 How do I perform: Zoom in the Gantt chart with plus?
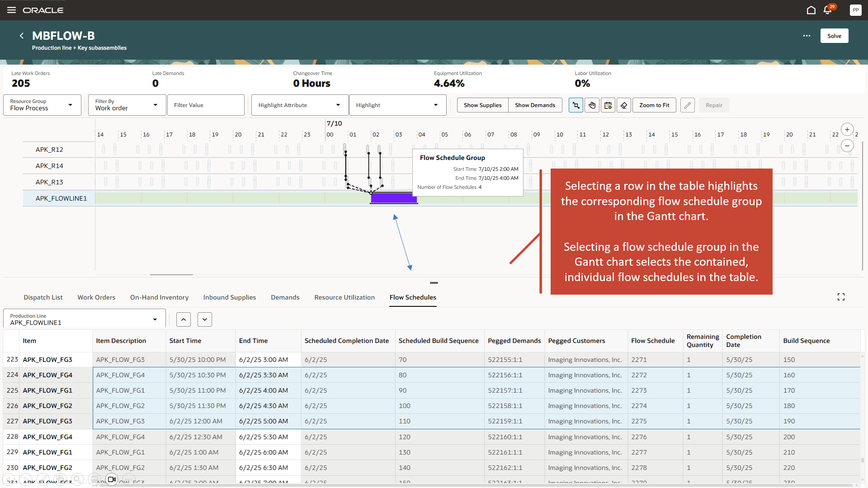[x=847, y=130]
